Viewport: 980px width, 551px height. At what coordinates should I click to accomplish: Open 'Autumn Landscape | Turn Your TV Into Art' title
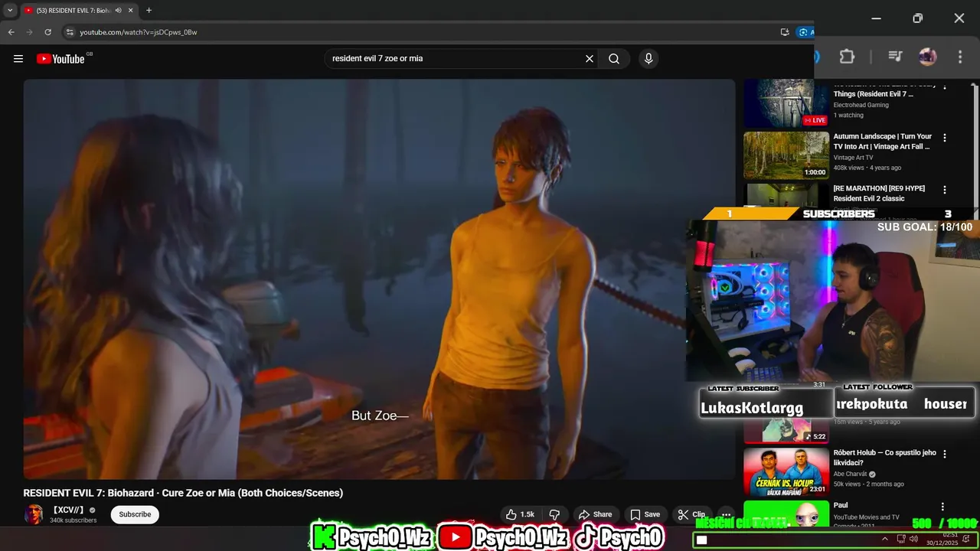click(883, 142)
